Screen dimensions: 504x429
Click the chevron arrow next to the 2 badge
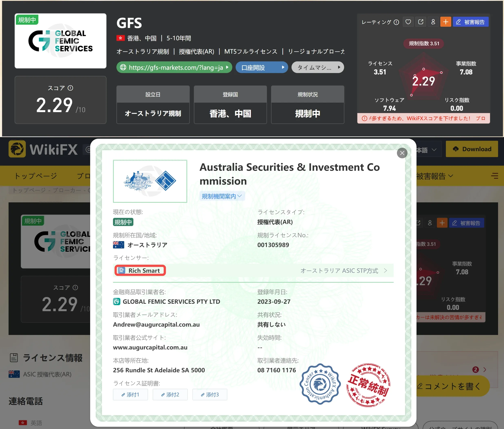[485, 370]
